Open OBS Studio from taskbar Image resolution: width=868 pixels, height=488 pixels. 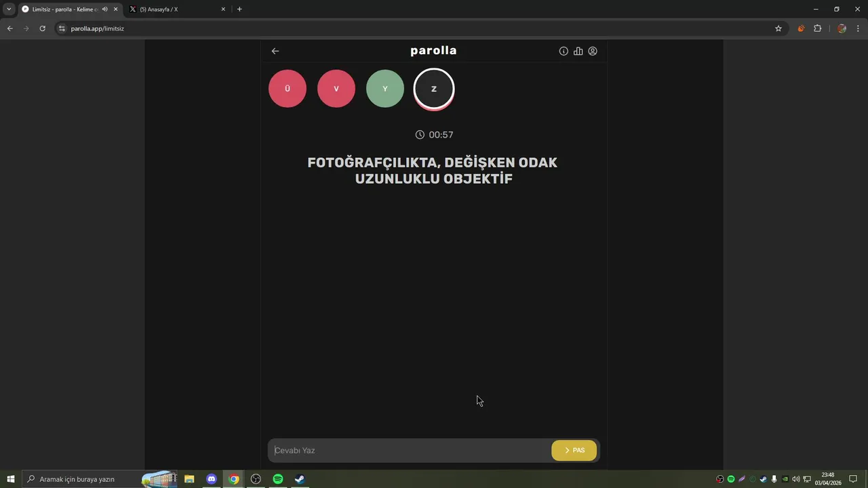coord(256,479)
